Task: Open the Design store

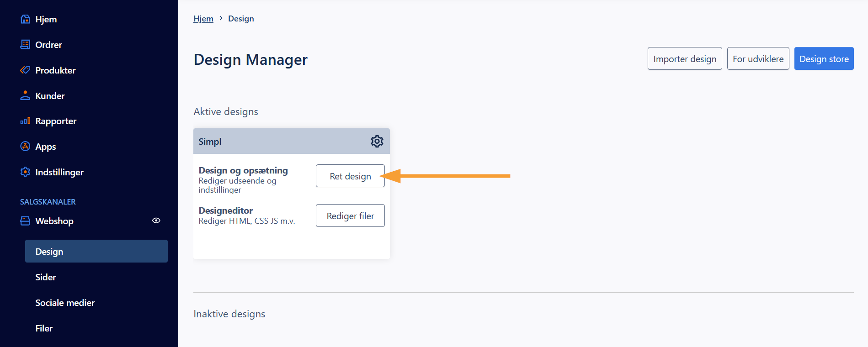Action: (824, 59)
